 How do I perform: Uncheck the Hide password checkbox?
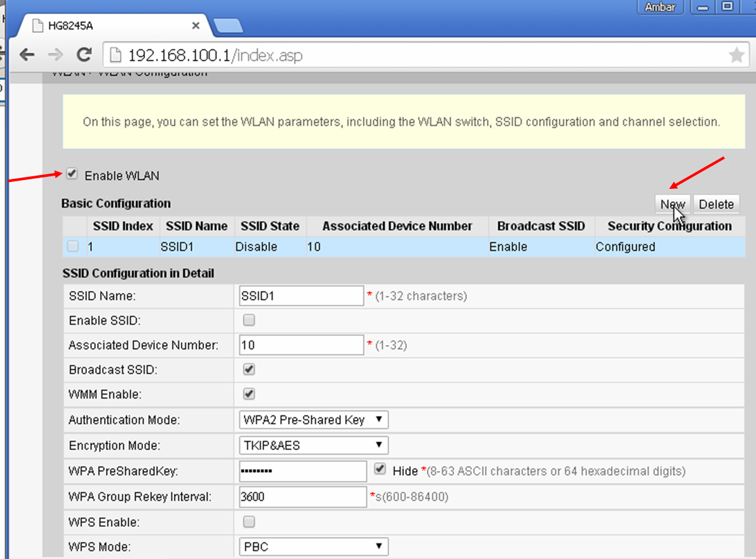[x=380, y=469]
